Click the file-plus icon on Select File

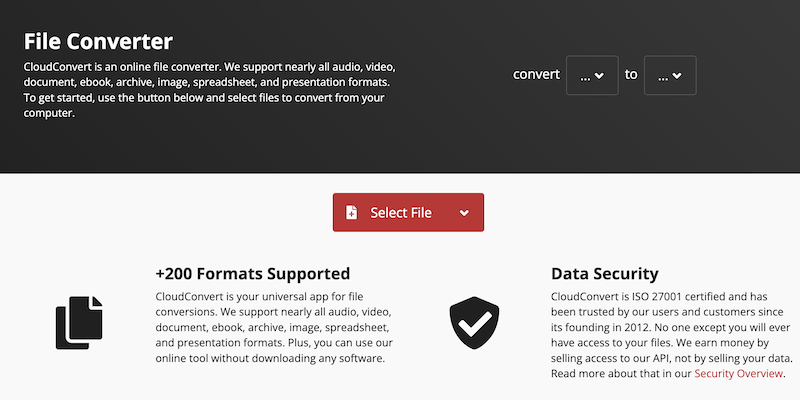click(351, 213)
